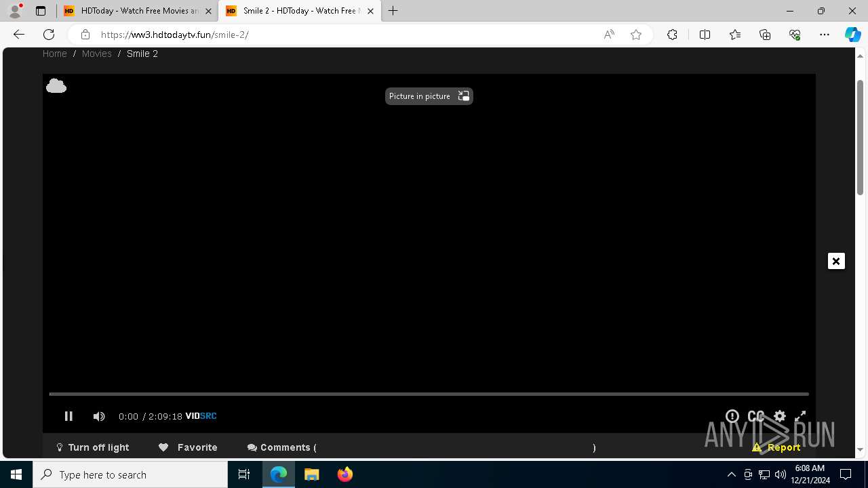This screenshot has height=488, width=868.
Task: Click the page vertical scrollbar
Action: point(861,138)
